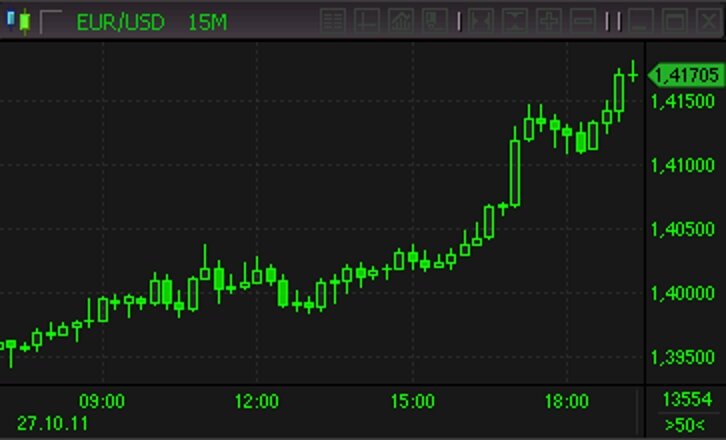Click the 1,41000 price axis label
The width and height of the screenshot is (726, 440).
point(683,165)
